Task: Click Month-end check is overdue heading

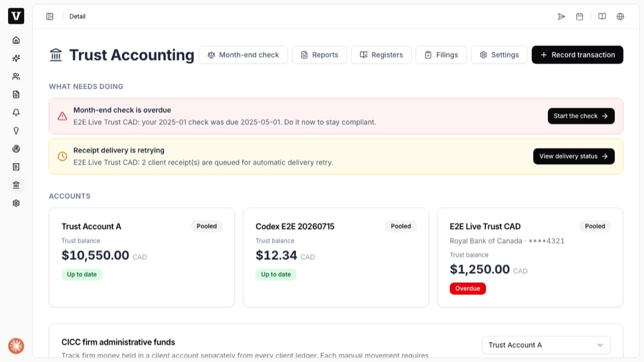Action: pyautogui.click(x=122, y=110)
